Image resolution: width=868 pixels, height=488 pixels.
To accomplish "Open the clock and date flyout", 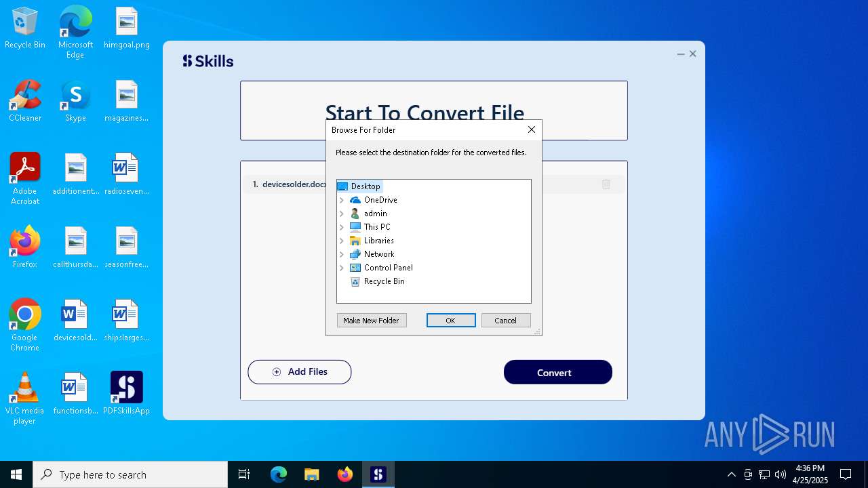I will (x=810, y=474).
